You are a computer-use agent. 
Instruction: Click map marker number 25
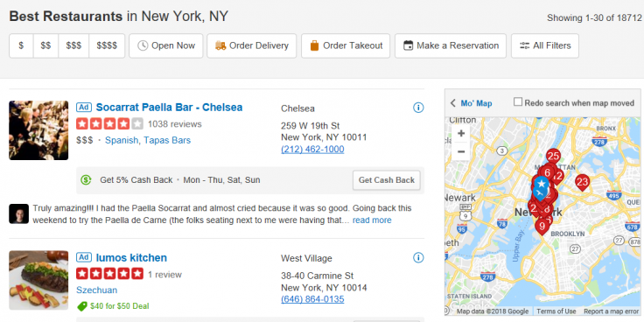(x=553, y=157)
